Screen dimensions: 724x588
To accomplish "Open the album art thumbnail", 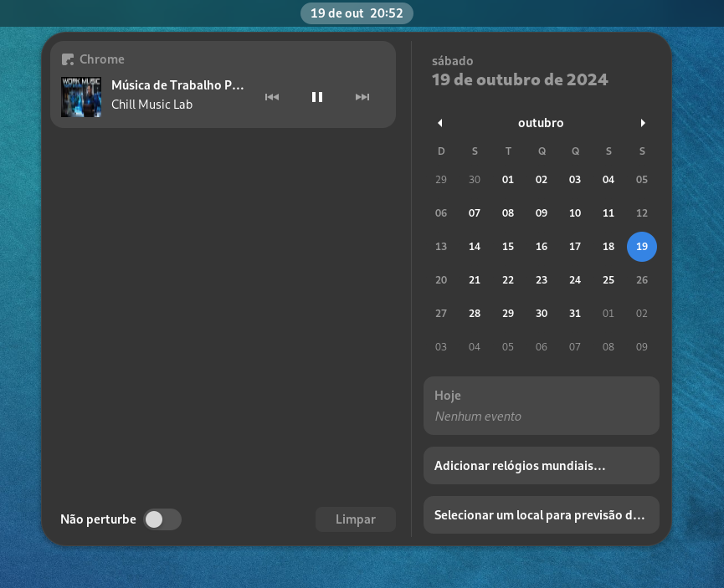I will [81, 97].
